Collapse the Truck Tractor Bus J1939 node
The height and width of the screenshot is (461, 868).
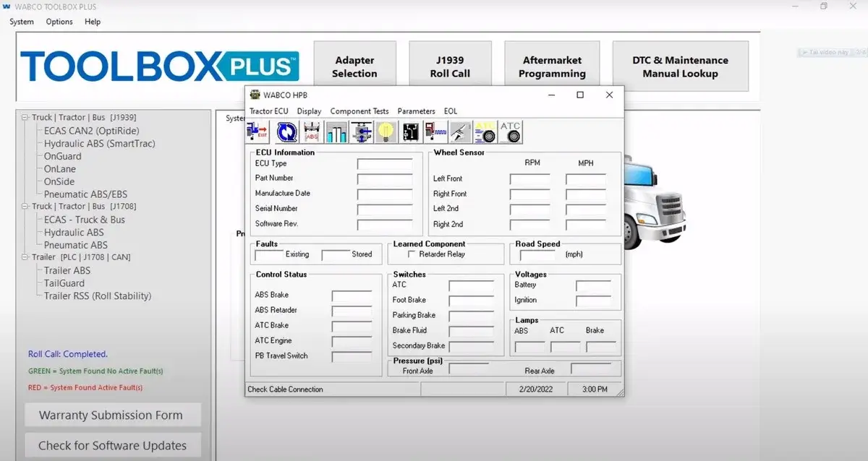pos(25,118)
